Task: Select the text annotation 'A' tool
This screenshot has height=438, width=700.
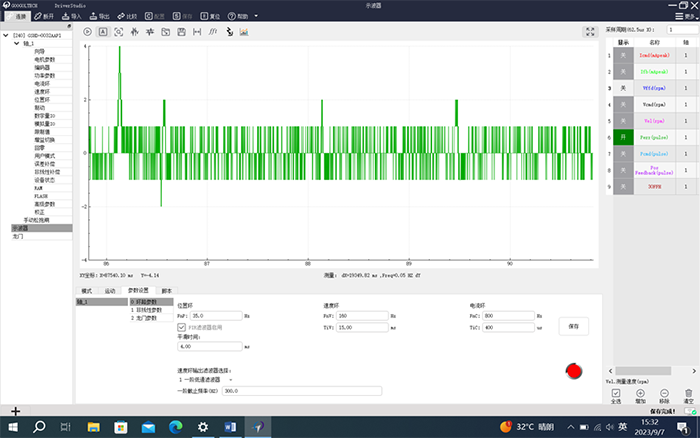Action: (x=103, y=32)
